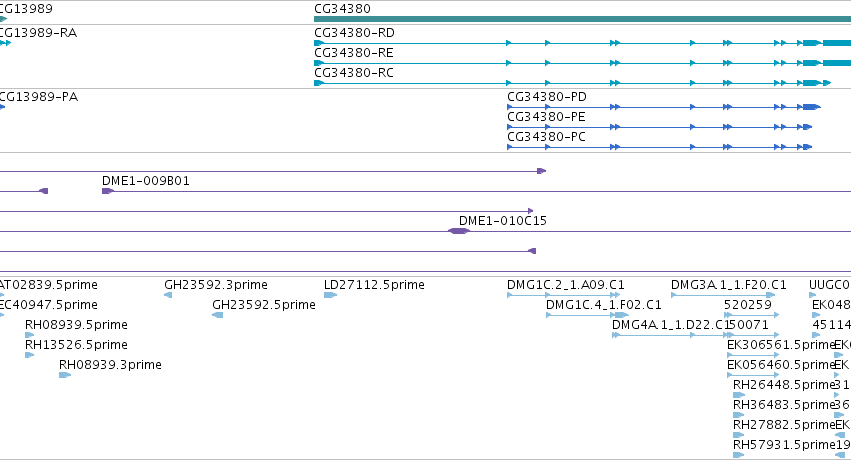Select EST label RH26448.5prime
The width and height of the screenshot is (851, 460).
[x=784, y=385]
